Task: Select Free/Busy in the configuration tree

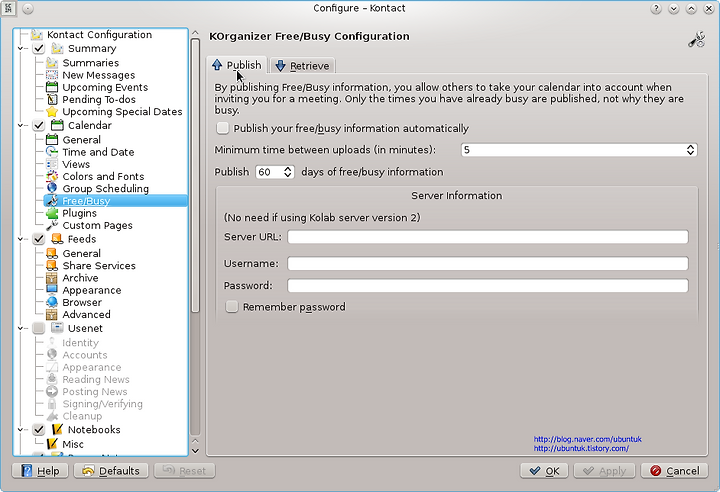Action: pos(116,201)
